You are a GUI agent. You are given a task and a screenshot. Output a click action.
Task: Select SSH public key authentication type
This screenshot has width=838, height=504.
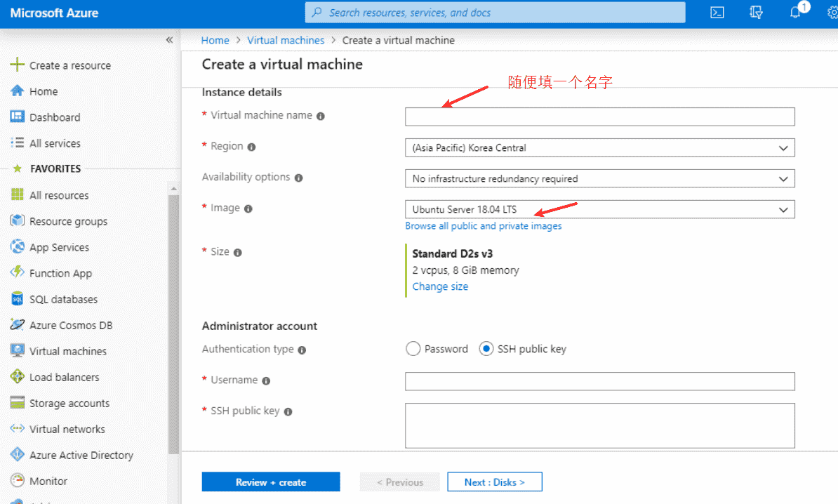486,349
